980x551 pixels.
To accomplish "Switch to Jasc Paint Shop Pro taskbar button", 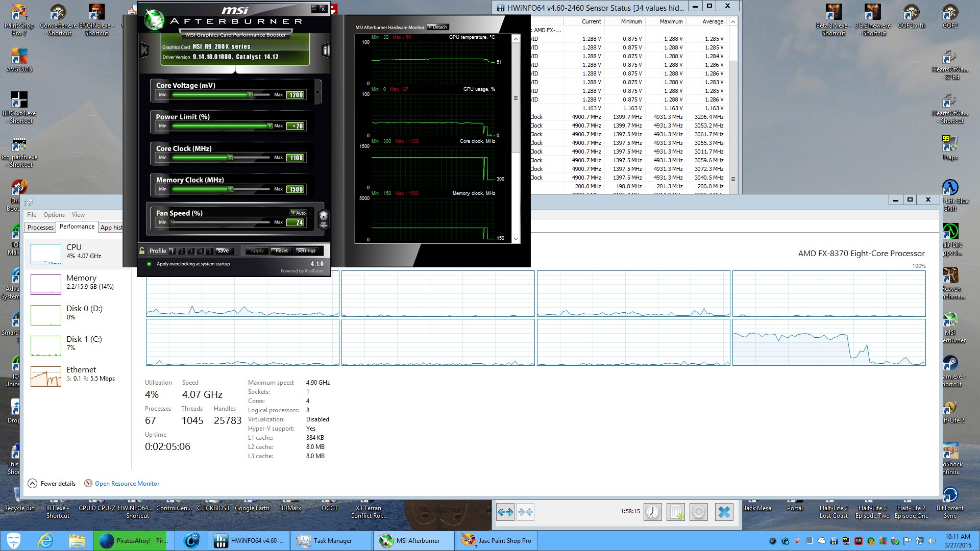I will (x=497, y=541).
